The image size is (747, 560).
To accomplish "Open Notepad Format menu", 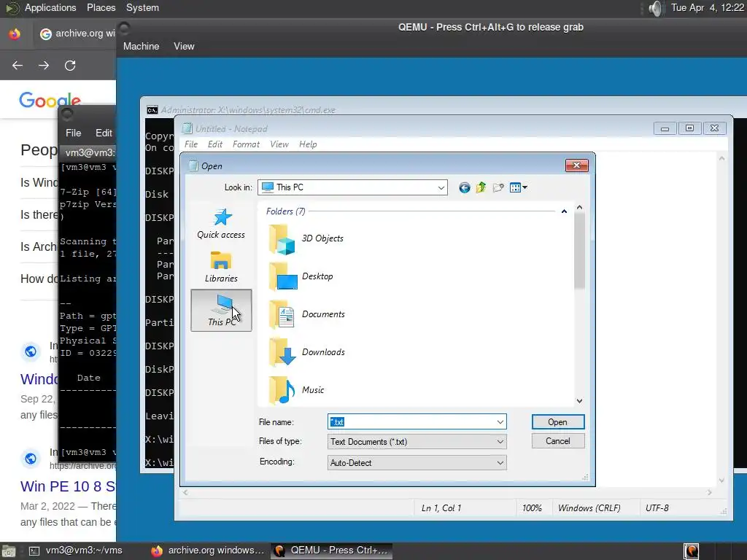I will click(246, 144).
